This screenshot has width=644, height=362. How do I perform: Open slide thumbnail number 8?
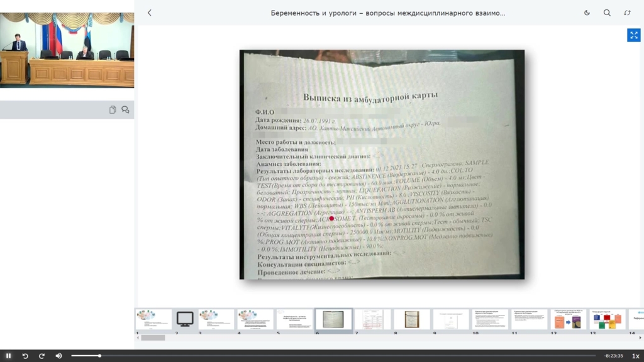pos(412,319)
